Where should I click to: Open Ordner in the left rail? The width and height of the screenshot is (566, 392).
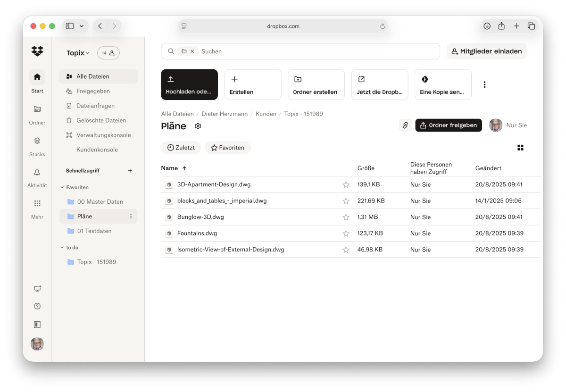(x=37, y=114)
